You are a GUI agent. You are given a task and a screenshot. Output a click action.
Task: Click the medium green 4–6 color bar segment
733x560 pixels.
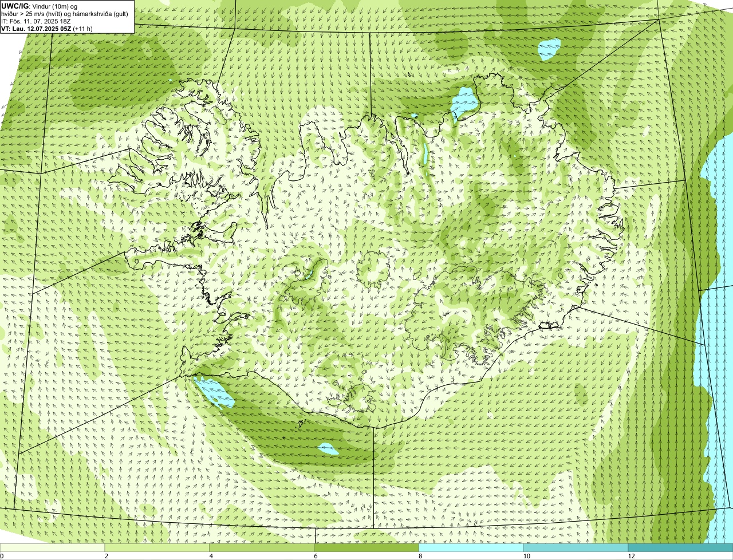tap(263, 547)
